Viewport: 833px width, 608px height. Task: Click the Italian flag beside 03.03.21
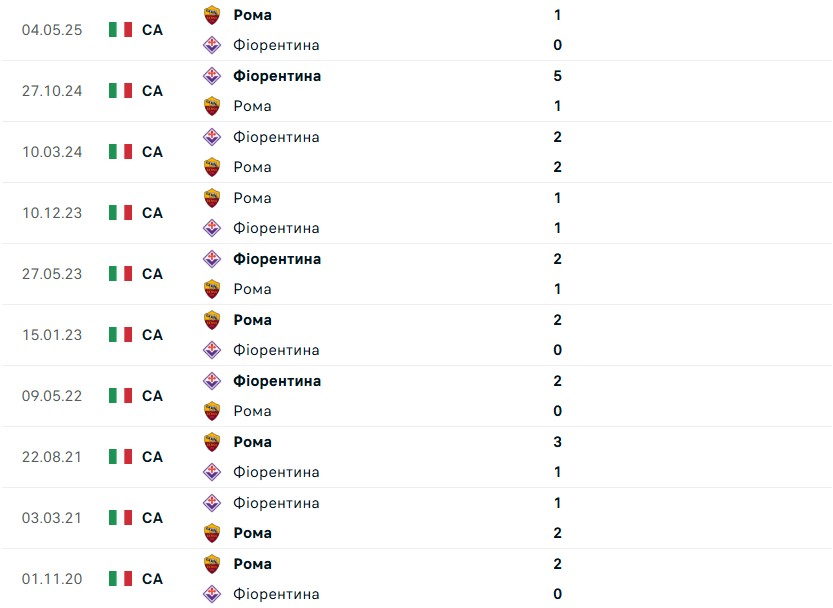[120, 518]
